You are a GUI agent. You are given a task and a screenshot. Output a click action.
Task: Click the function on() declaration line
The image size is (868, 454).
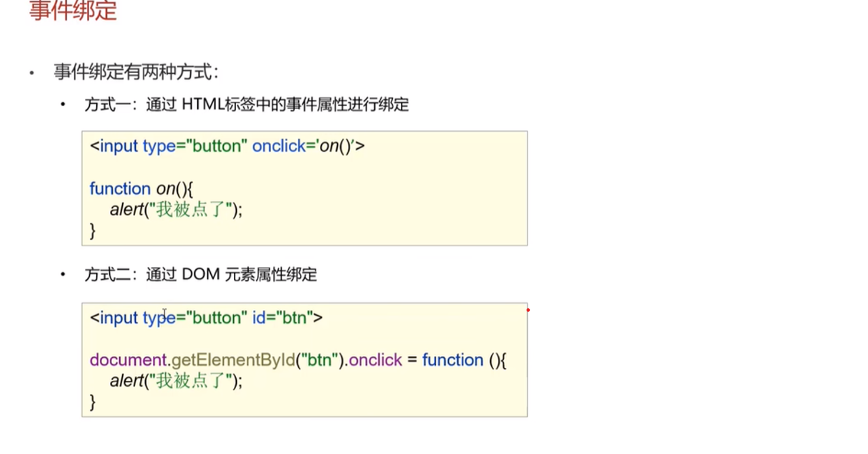(x=141, y=189)
